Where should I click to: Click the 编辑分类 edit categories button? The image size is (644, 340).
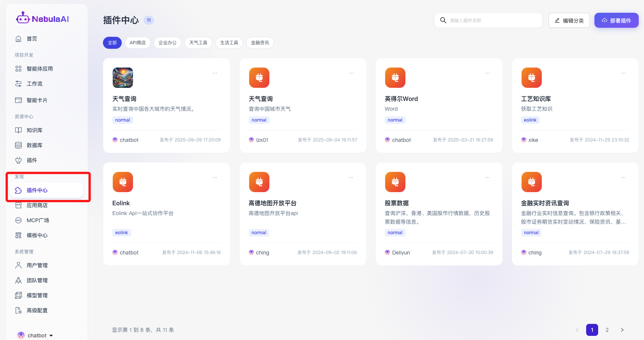pyautogui.click(x=569, y=20)
